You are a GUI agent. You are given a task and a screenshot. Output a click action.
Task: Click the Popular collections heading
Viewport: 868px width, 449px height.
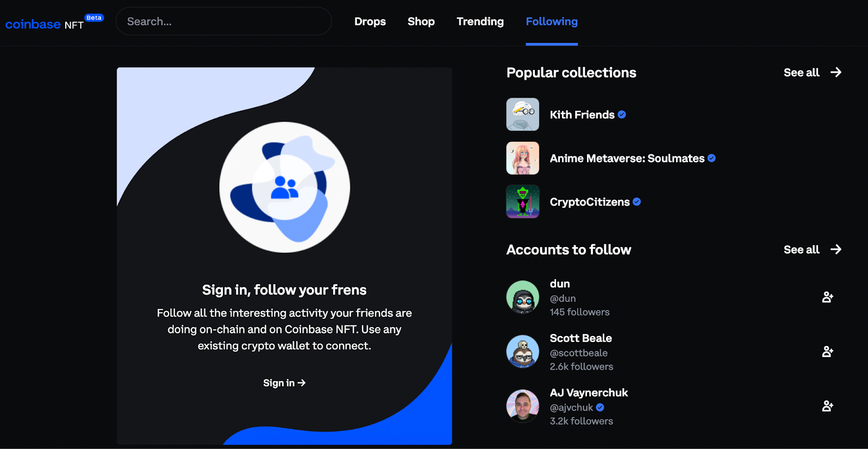571,73
